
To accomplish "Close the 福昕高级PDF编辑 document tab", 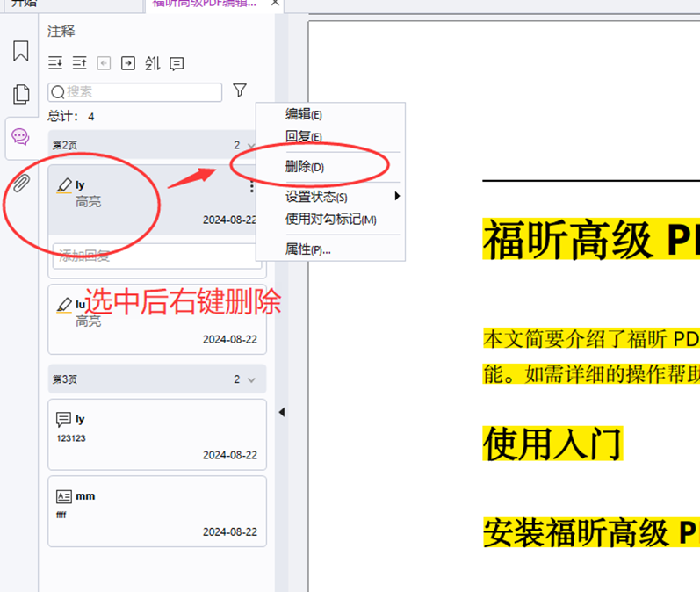I will (x=276, y=4).
